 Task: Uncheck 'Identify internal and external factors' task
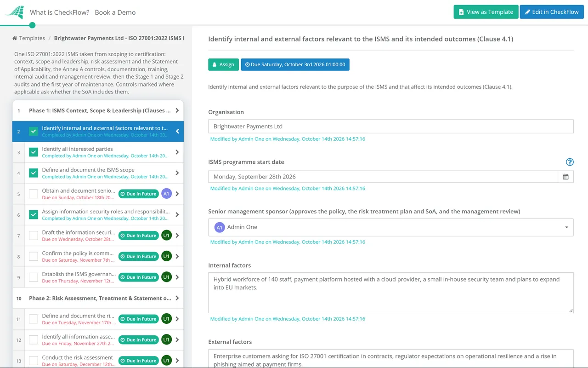coord(34,132)
